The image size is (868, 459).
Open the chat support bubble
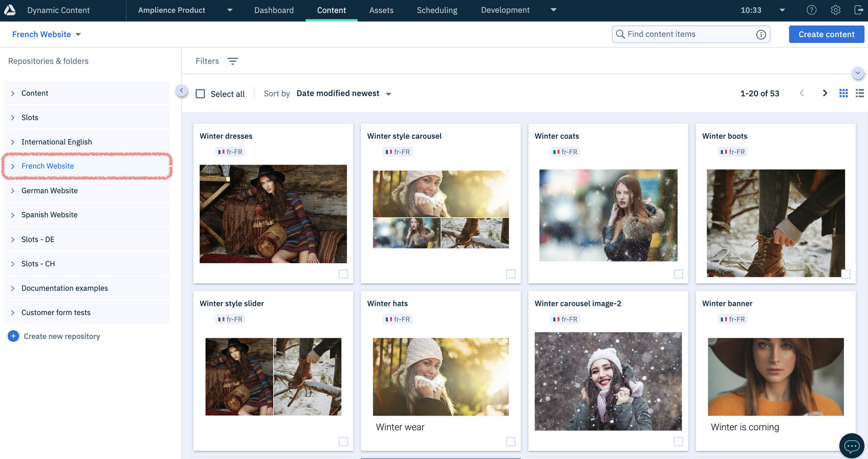pyautogui.click(x=851, y=446)
